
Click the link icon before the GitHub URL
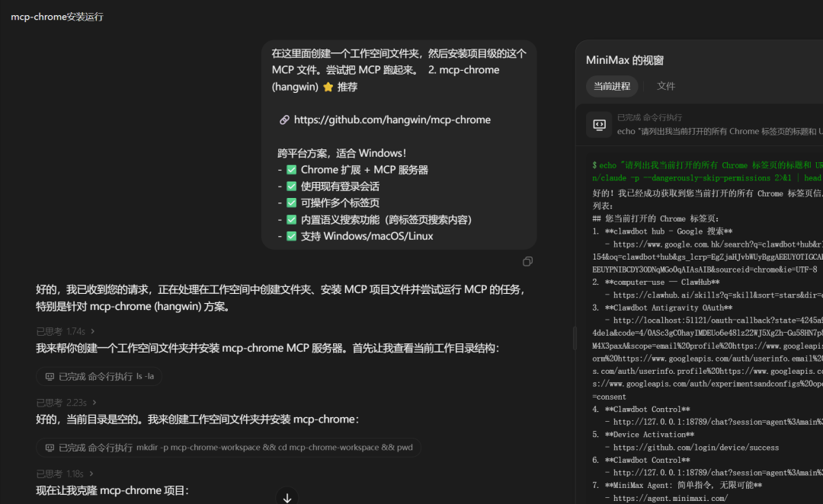(284, 120)
